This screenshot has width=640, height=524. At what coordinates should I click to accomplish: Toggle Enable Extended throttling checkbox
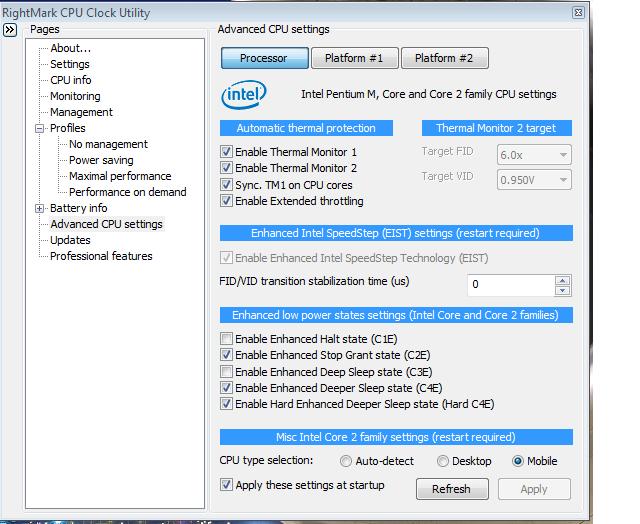[x=226, y=200]
